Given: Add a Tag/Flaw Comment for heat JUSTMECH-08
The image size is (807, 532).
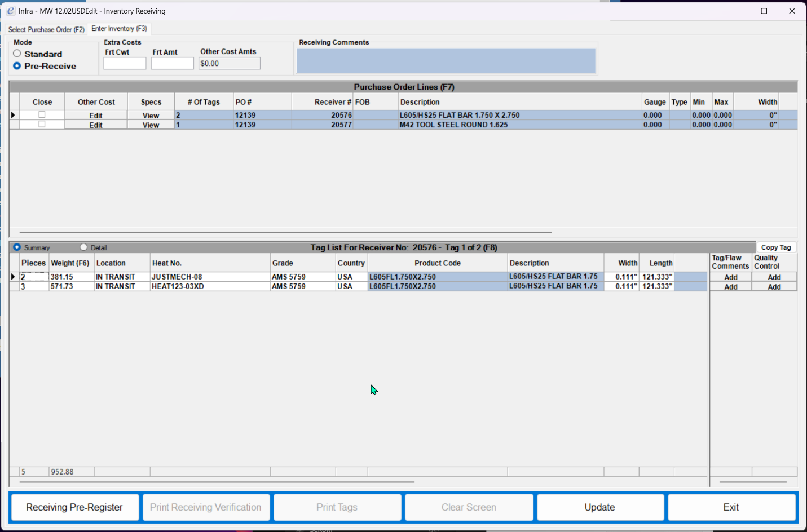Looking at the screenshot, I should click(730, 277).
